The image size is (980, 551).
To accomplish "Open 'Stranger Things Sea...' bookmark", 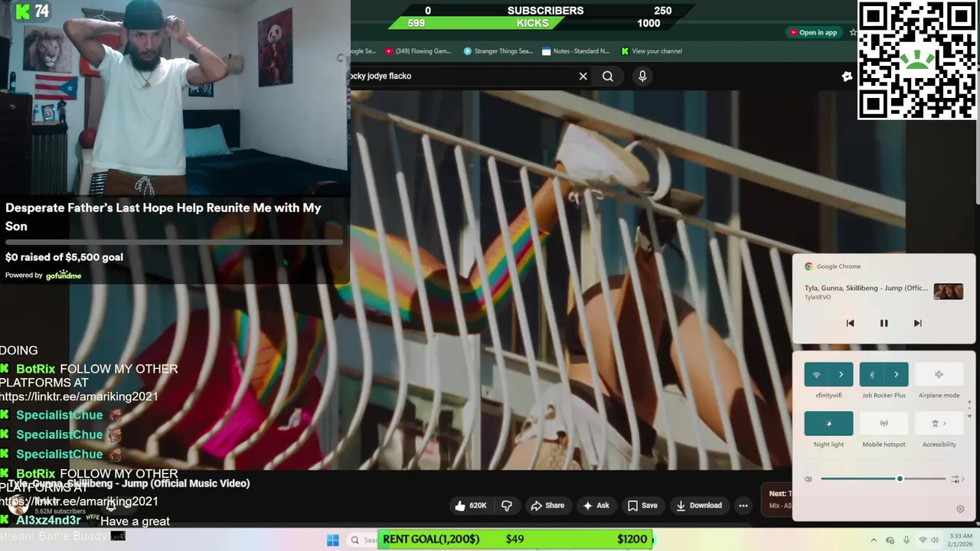I will [498, 51].
